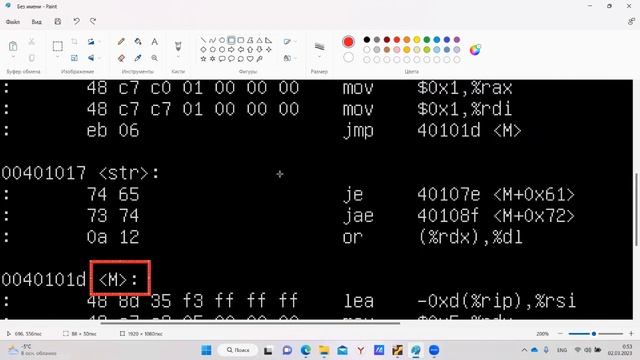Open the Mail app from taskbar
The height and width of the screenshot is (360, 640).
point(342,350)
